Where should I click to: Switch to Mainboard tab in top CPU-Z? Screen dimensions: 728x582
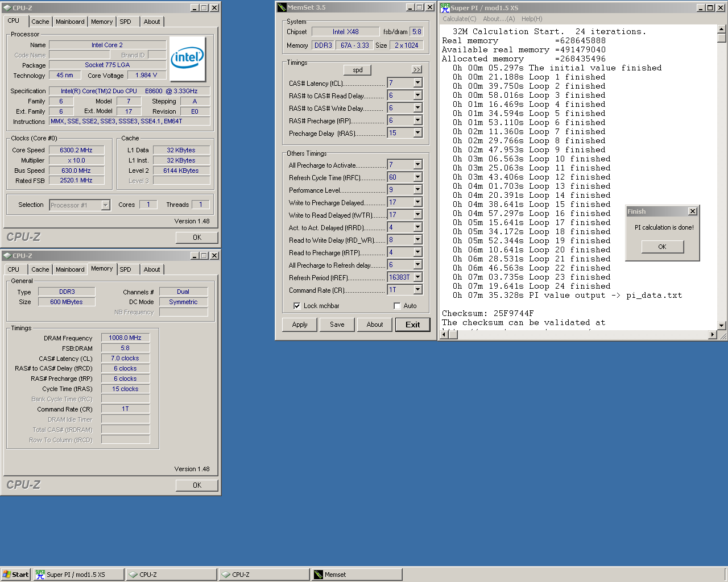(x=70, y=22)
